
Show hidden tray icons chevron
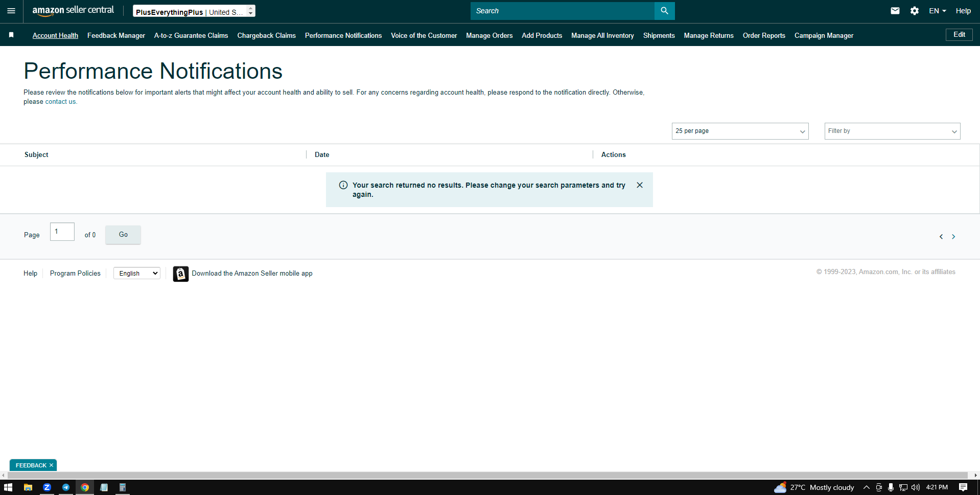pos(867,487)
